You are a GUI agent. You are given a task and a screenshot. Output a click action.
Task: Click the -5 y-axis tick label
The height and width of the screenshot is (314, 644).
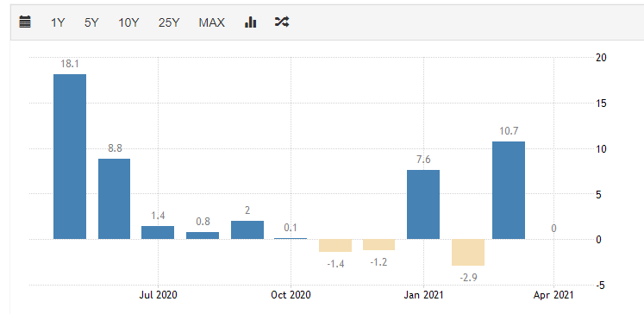[601, 285]
